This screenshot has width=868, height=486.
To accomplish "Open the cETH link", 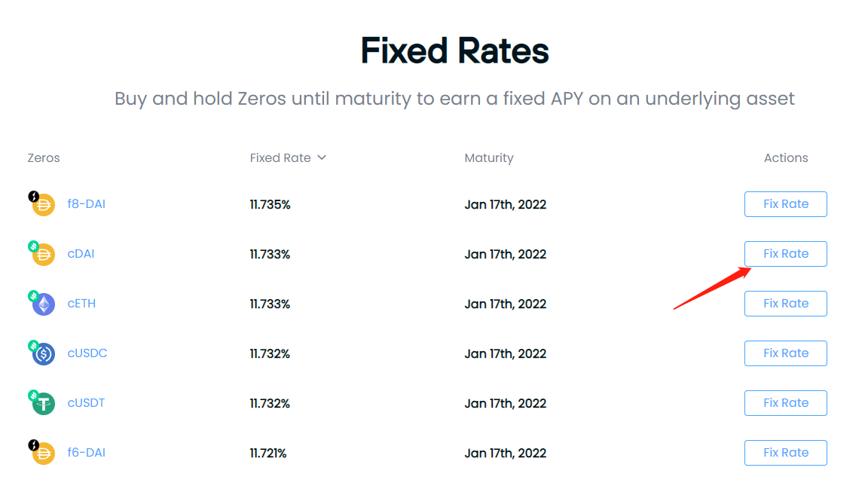I will point(81,304).
